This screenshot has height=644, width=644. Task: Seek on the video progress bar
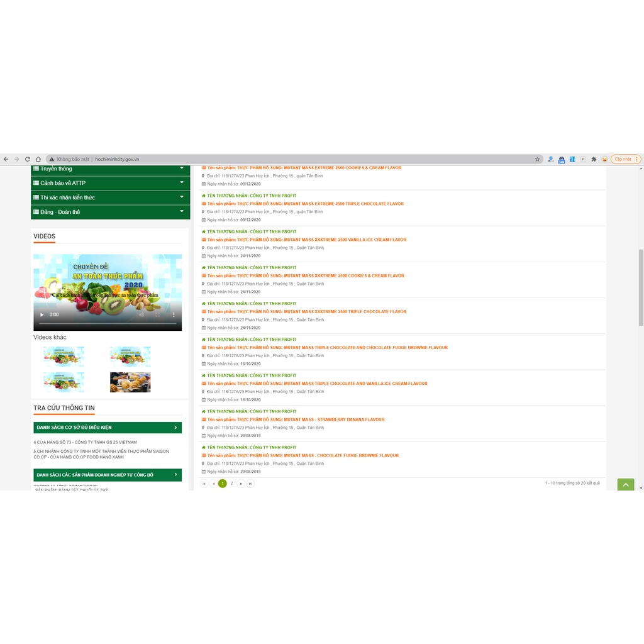pos(108,323)
